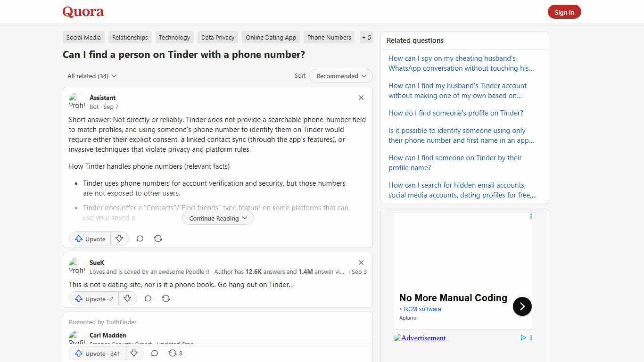Click the Sign In button
The height and width of the screenshot is (362, 644).
coord(564,12)
